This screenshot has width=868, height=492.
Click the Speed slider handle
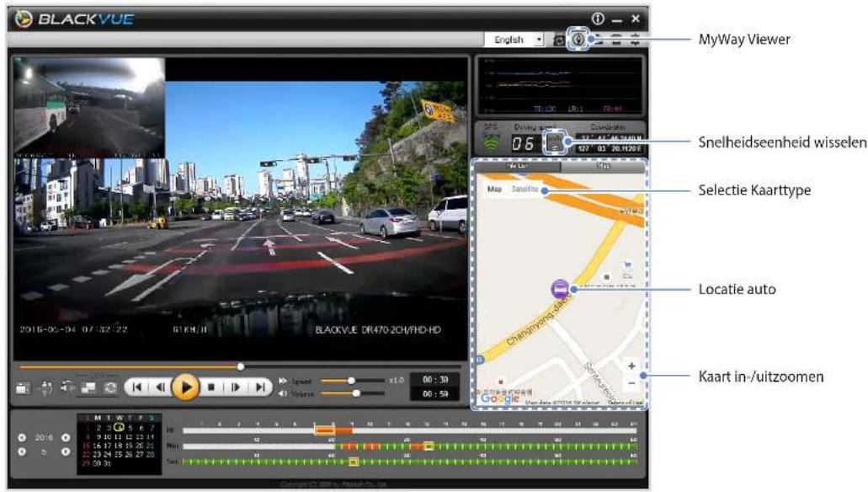[351, 381]
